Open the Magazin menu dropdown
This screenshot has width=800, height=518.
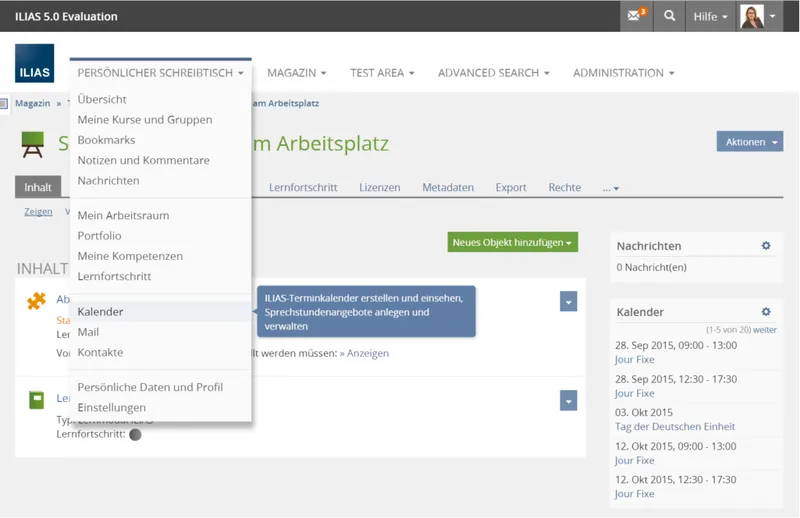tap(296, 72)
